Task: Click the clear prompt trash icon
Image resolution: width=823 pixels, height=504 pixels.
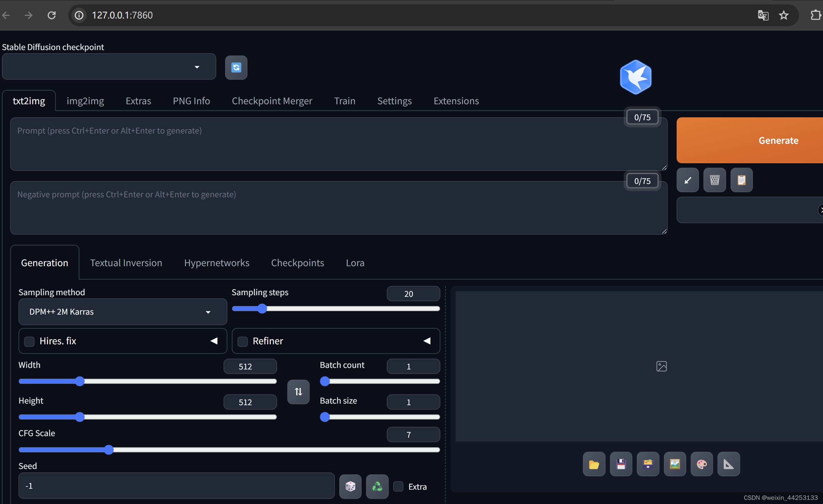Action: tap(714, 180)
